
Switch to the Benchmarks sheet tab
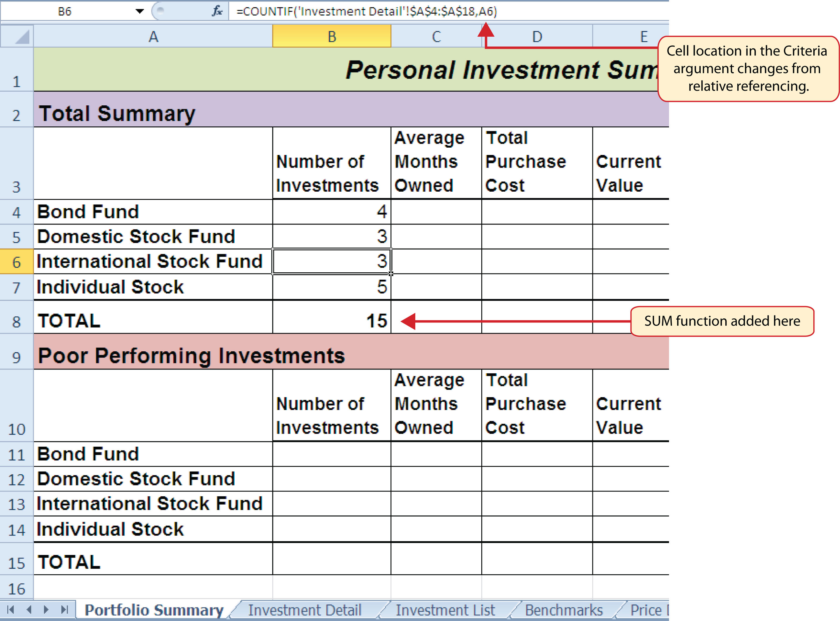click(563, 610)
